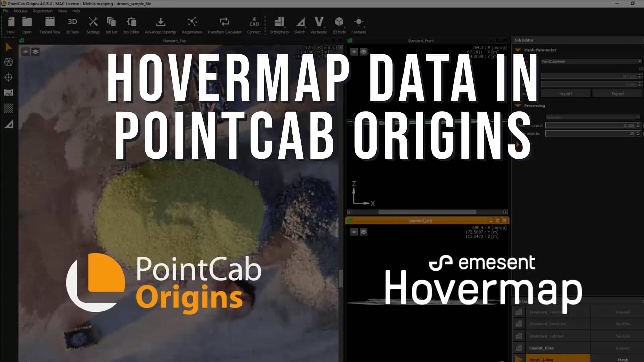Open the Registration toolbar icon
The height and width of the screenshot is (362, 644).
click(192, 23)
